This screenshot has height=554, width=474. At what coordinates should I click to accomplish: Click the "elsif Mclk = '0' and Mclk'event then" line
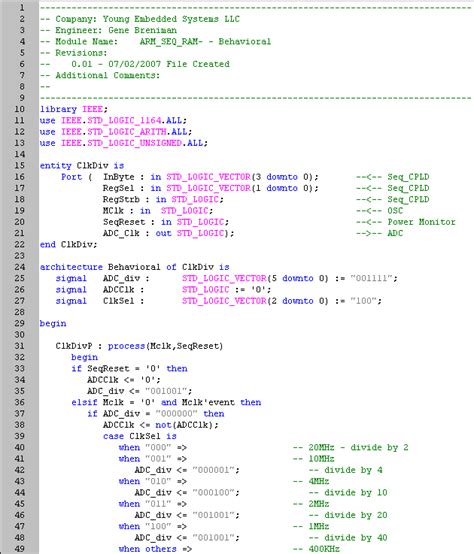pyautogui.click(x=166, y=403)
